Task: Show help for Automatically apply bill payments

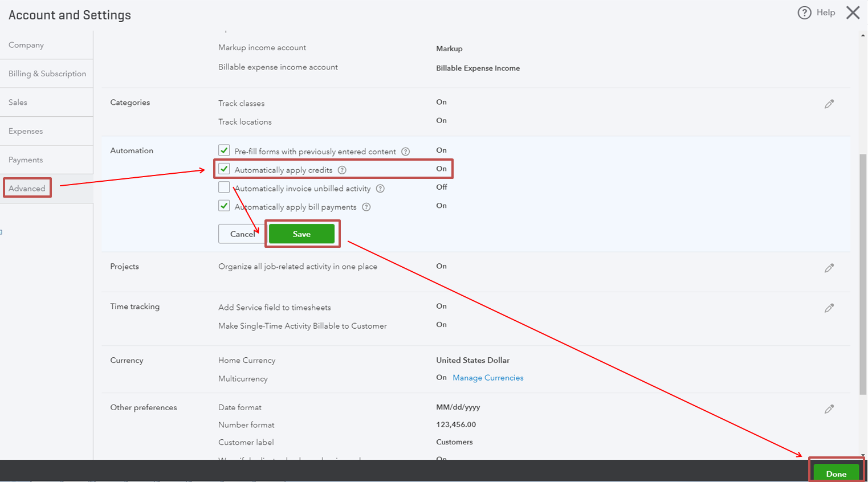Action: click(x=366, y=207)
